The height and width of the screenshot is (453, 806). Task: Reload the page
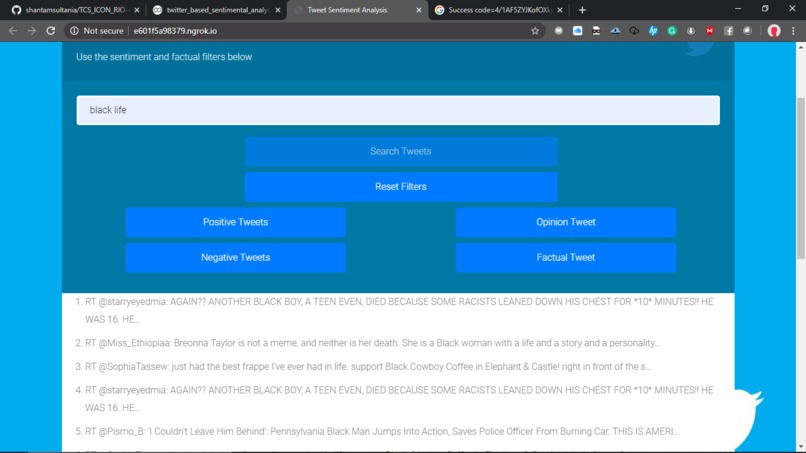pos(50,31)
